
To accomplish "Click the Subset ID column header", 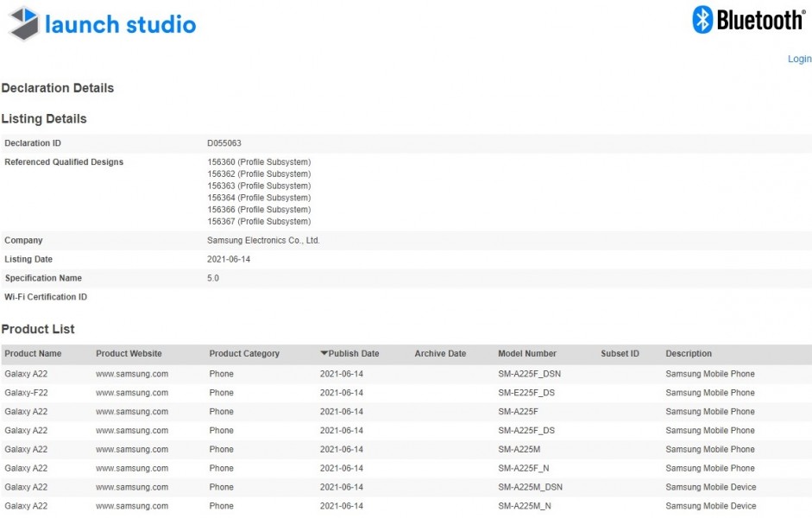I will coord(620,354).
